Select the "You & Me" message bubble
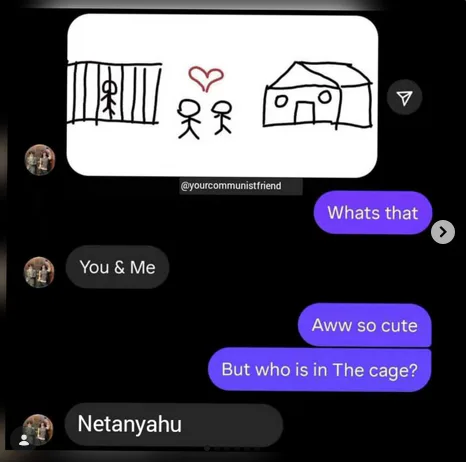Screen dimensions: 466x462 click(x=117, y=267)
